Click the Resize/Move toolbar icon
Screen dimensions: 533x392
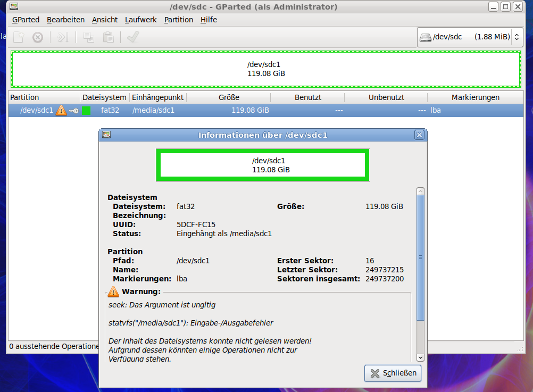pyautogui.click(x=63, y=37)
